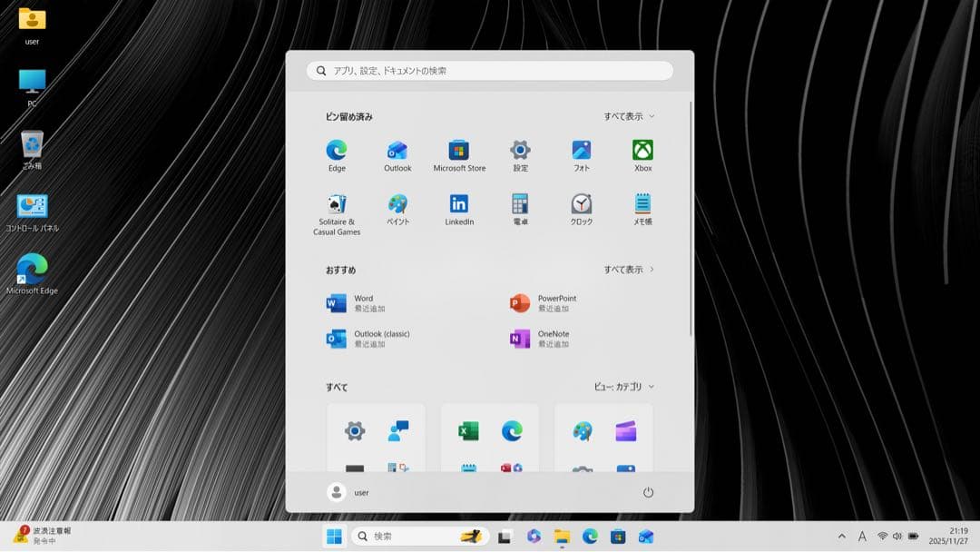Open the クロック clock app
The width and height of the screenshot is (980, 552).
pos(582,205)
